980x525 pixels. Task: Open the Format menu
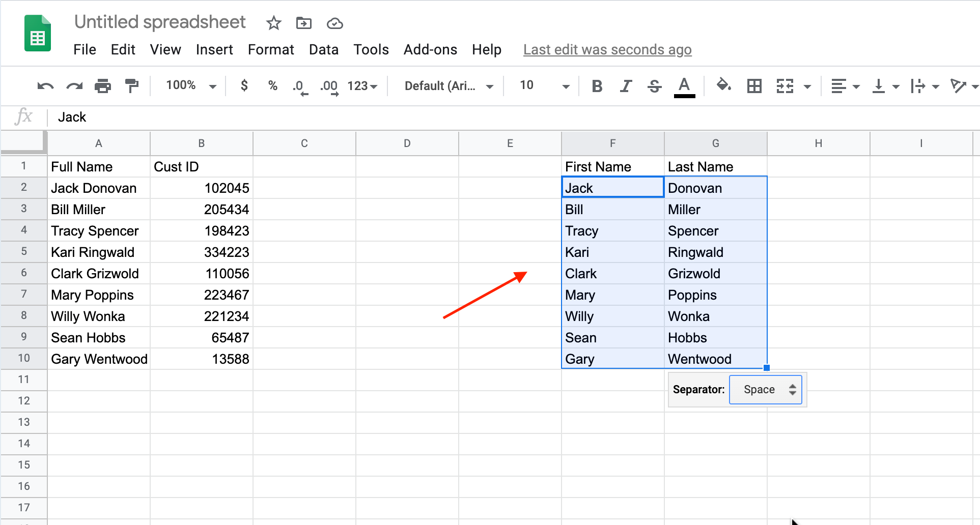(x=271, y=49)
